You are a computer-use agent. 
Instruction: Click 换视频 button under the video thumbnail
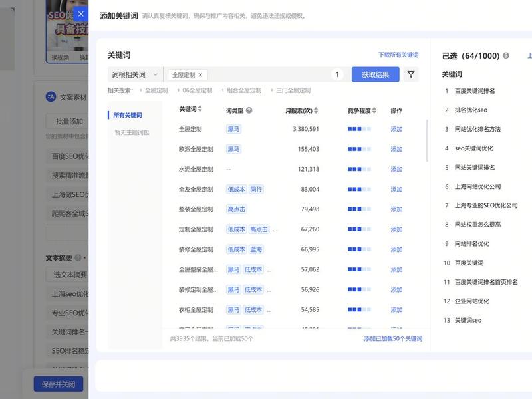pyautogui.click(x=60, y=57)
